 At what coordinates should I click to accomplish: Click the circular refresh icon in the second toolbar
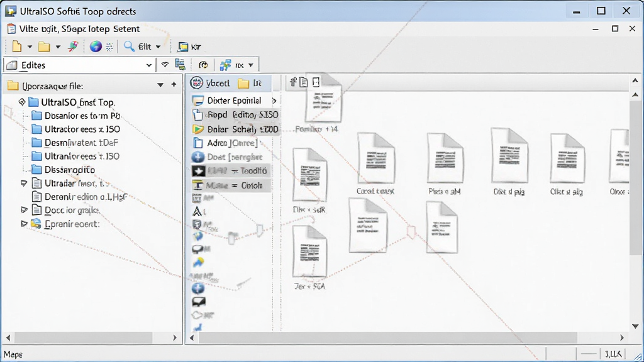(x=203, y=65)
